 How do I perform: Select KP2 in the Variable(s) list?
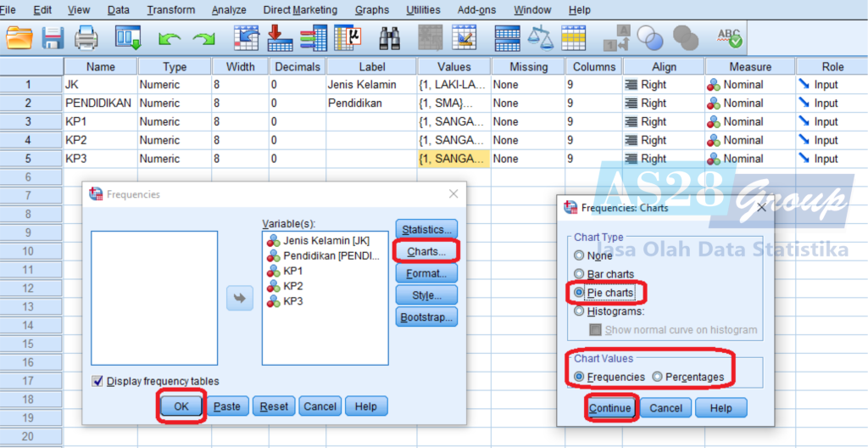[292, 286]
